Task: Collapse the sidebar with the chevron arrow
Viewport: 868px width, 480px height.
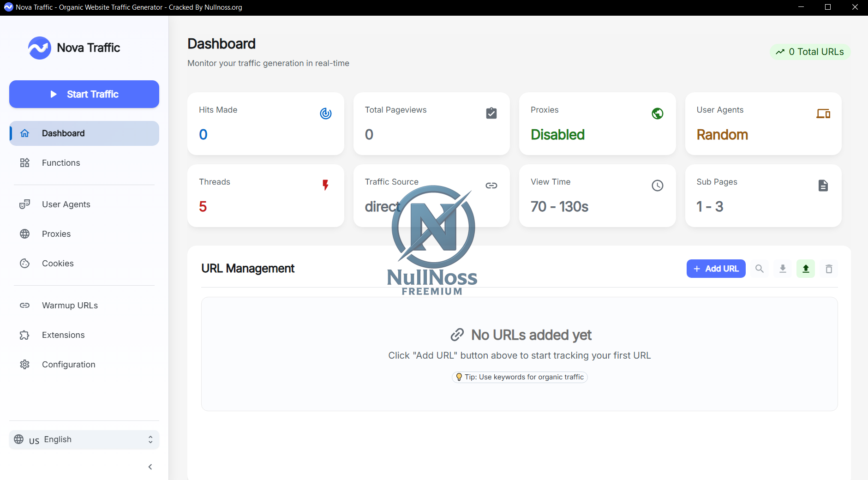Action: point(150,467)
